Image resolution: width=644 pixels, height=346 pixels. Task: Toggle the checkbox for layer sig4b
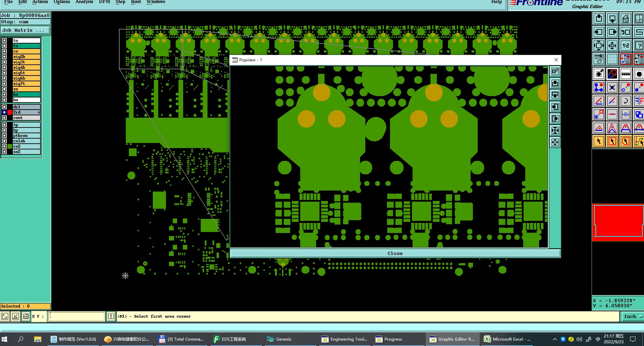point(4,67)
